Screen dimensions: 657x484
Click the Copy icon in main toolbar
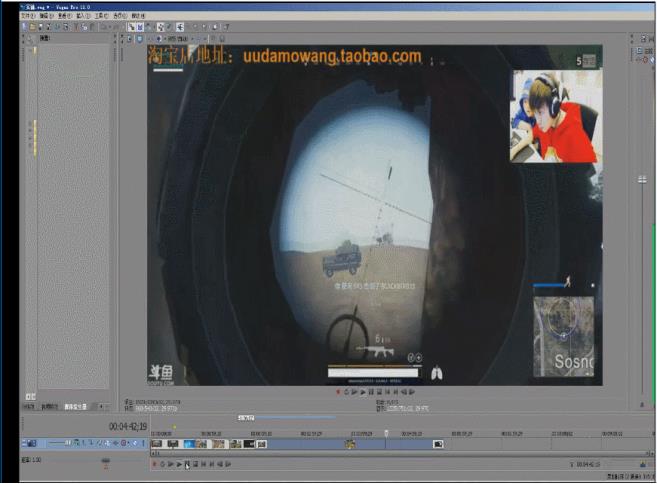click(x=84, y=27)
